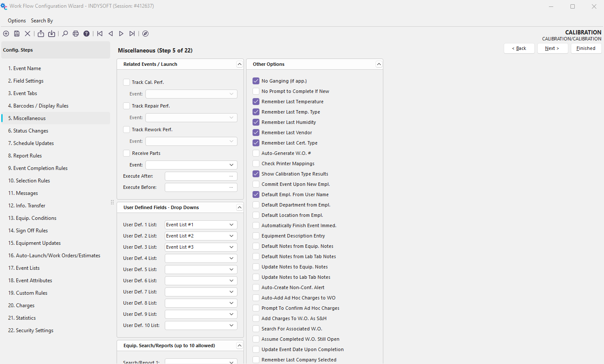Screen dimensions: 604x364
Task: Click the Next > button
Action: tap(552, 48)
